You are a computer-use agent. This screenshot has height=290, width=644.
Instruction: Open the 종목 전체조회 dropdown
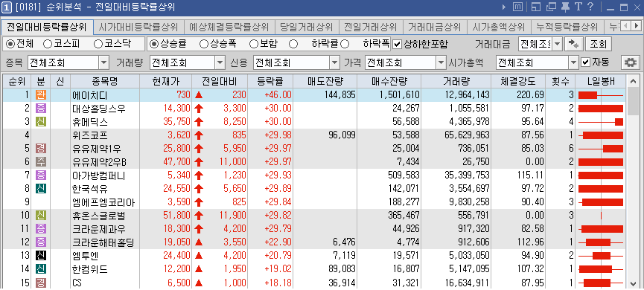click(104, 63)
